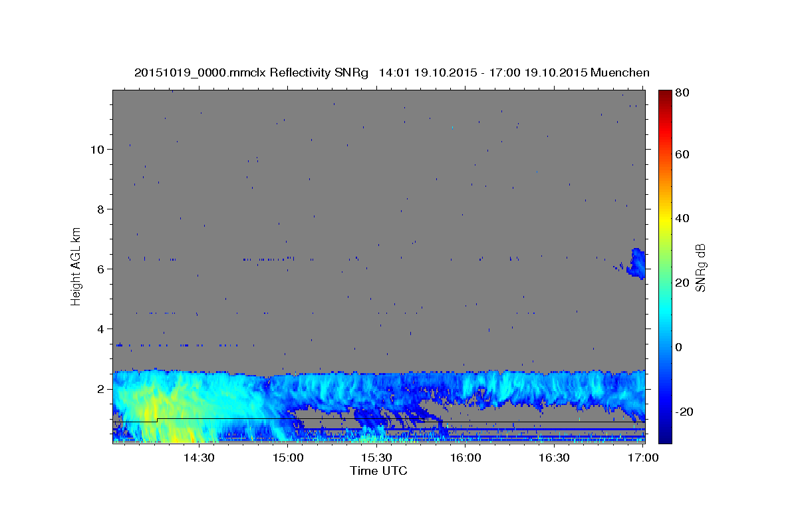Click the isolated blue cloud echo near 6 km

636,263
